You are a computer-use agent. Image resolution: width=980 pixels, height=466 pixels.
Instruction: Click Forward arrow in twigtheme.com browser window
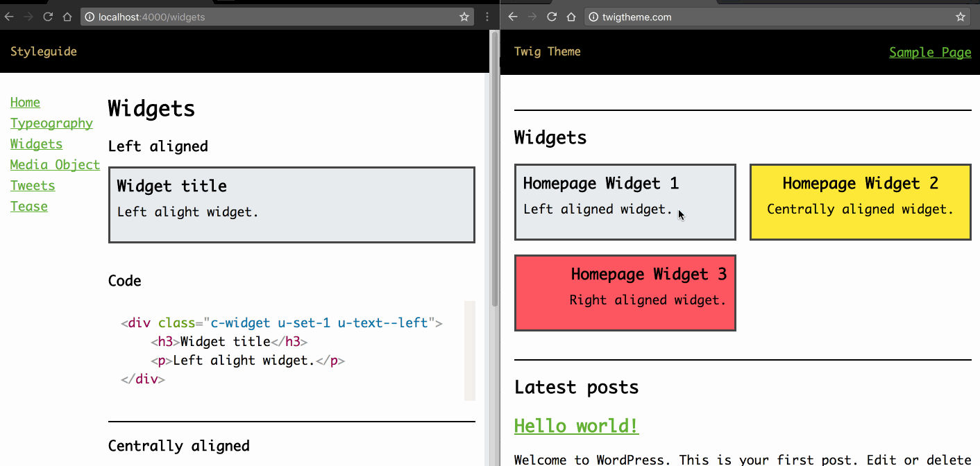(x=532, y=17)
